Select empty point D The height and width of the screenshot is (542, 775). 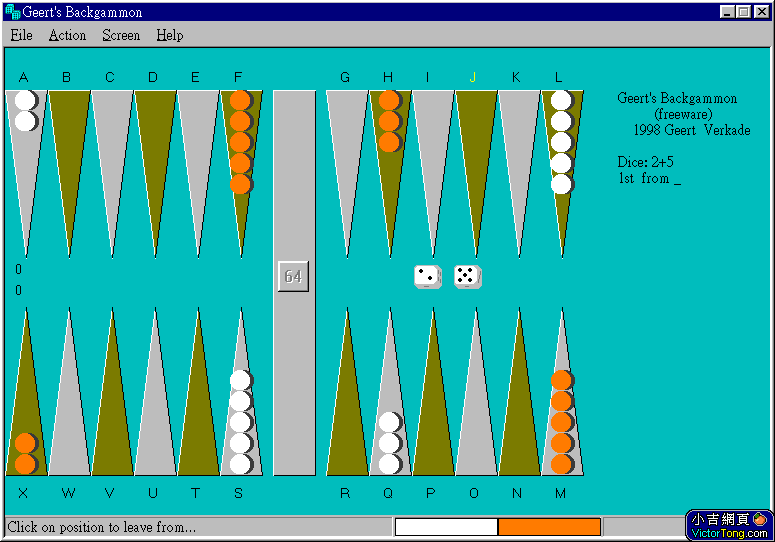(x=155, y=174)
